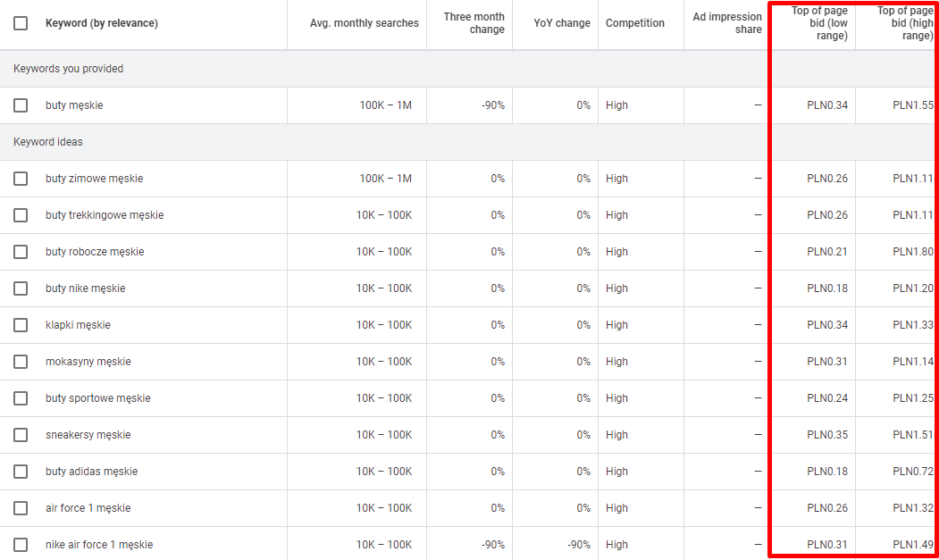The width and height of the screenshot is (939, 560).
Task: Click the Competition column header
Action: [x=634, y=23]
